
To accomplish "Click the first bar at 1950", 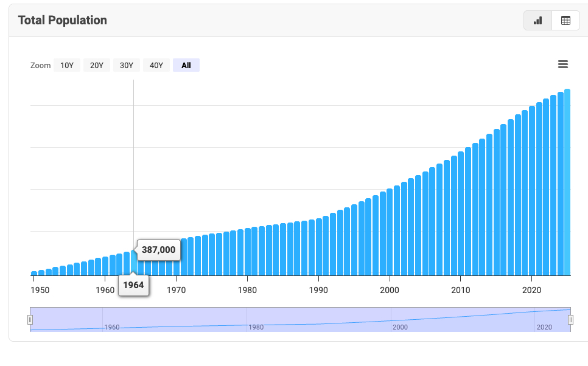I will [34, 273].
